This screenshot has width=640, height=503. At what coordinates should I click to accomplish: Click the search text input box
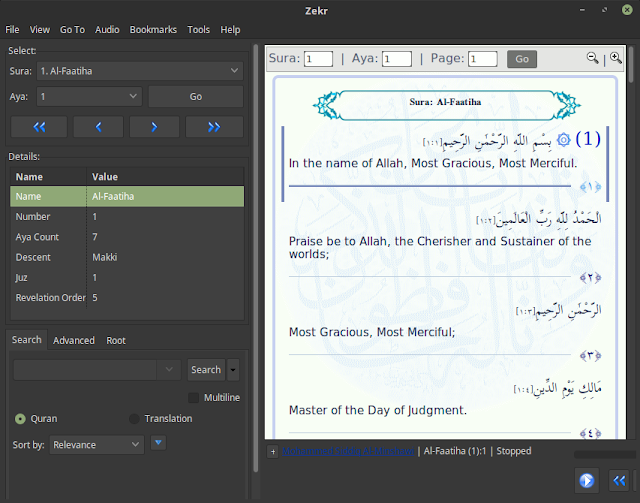pos(85,369)
